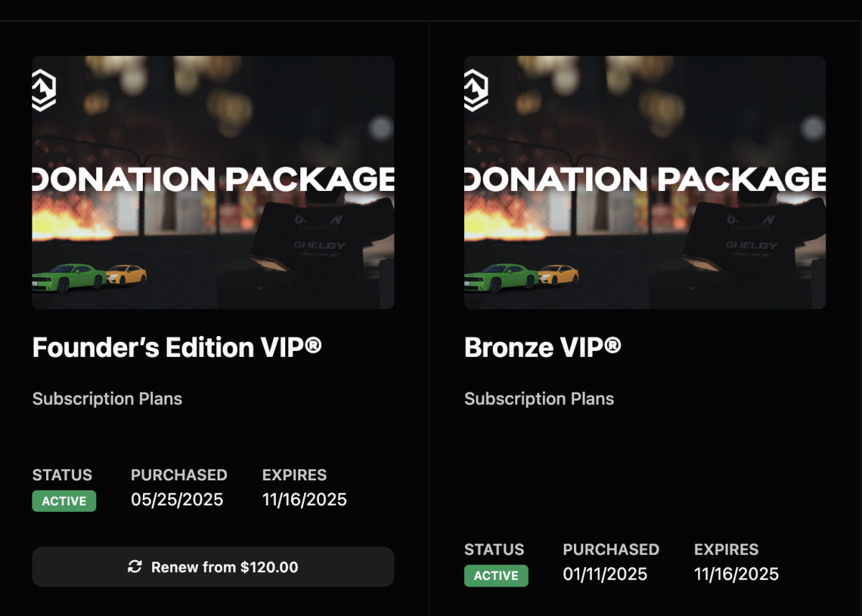Click the renew arrows icon beside Renew text
Viewport: 862px width, 616px height.
point(134,567)
